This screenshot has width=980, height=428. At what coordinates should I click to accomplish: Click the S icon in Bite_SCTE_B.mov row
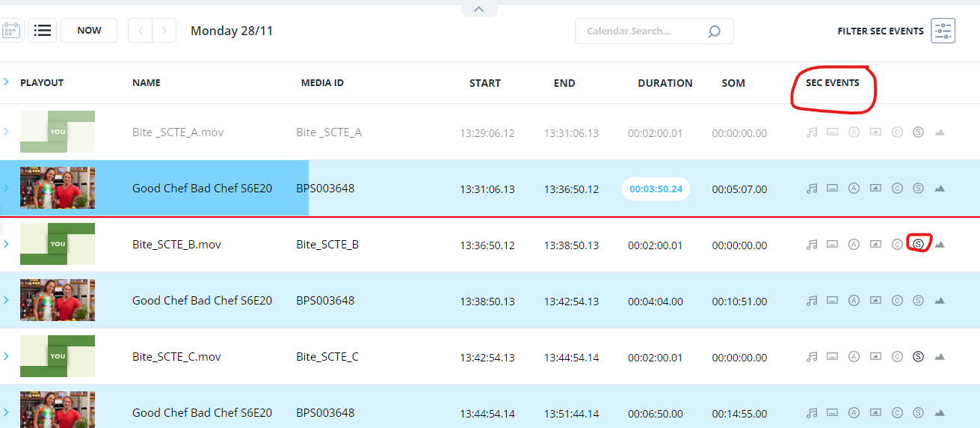click(919, 244)
